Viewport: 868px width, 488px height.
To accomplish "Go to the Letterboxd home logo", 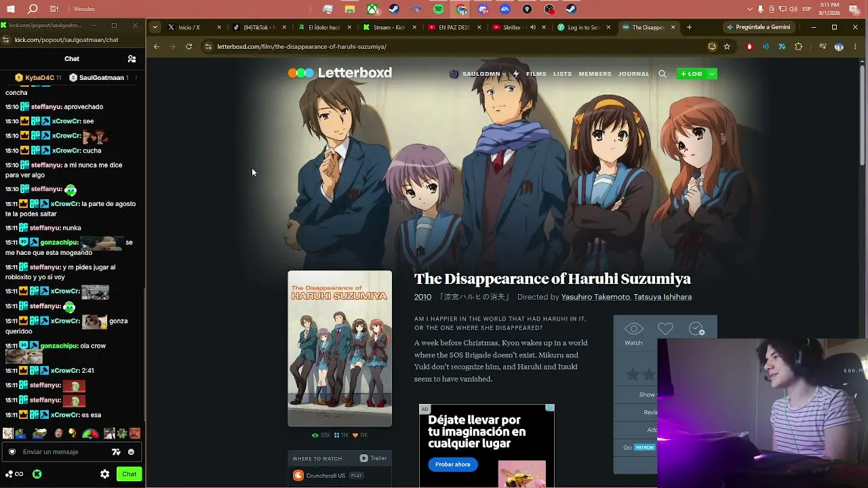I will (x=340, y=73).
